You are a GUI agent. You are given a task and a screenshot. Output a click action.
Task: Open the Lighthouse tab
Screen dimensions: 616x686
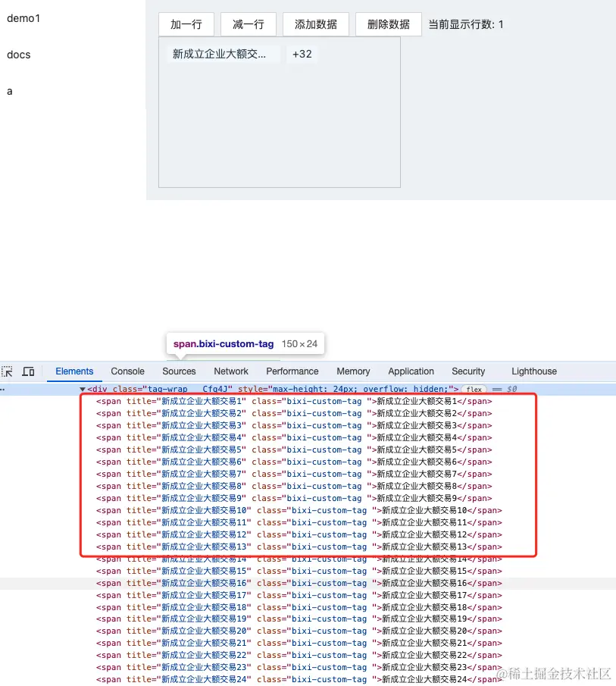point(534,371)
